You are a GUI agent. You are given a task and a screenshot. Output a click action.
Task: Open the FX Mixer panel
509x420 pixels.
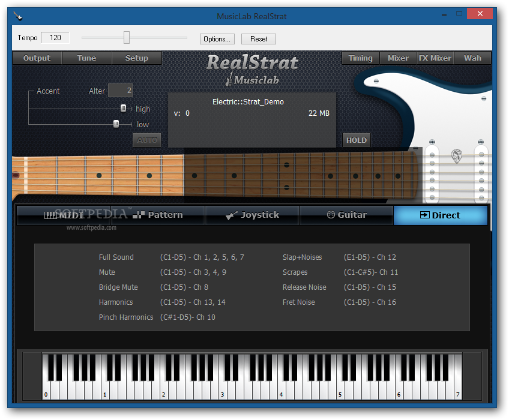pos(435,58)
